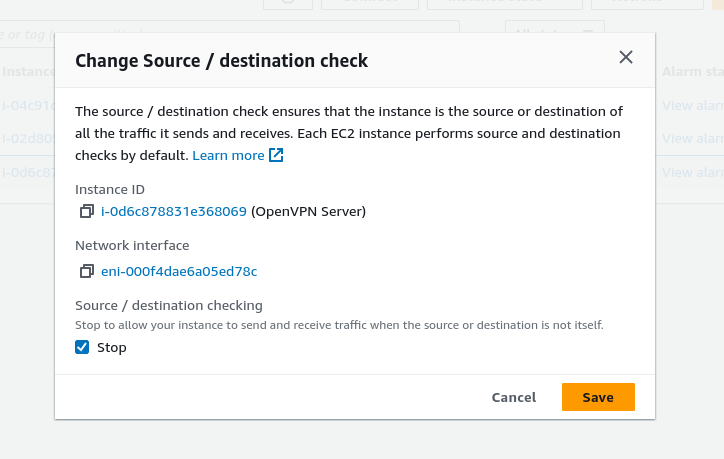Click the (OpenVPN Server) instance name text

pyautogui.click(x=308, y=211)
